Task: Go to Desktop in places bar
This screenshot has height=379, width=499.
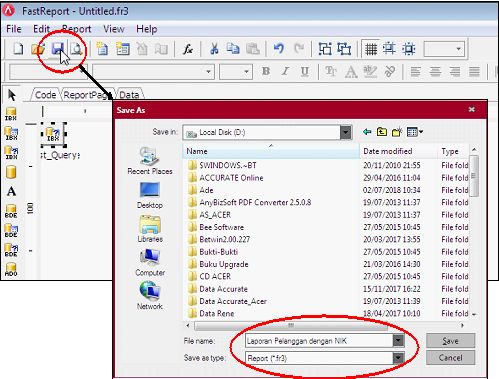Action: (150, 195)
